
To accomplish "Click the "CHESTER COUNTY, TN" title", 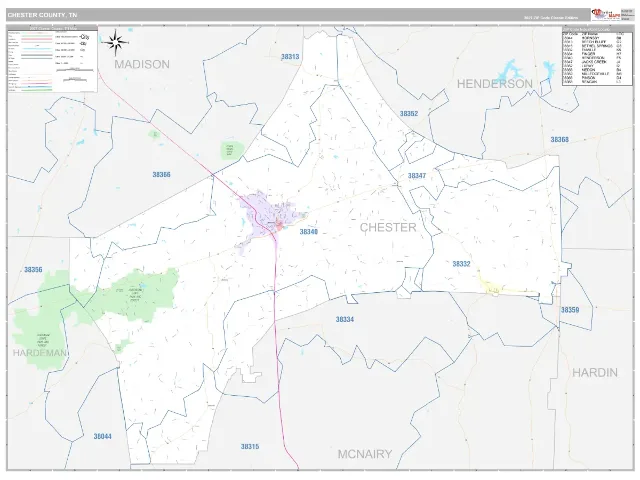I will 42,15.
